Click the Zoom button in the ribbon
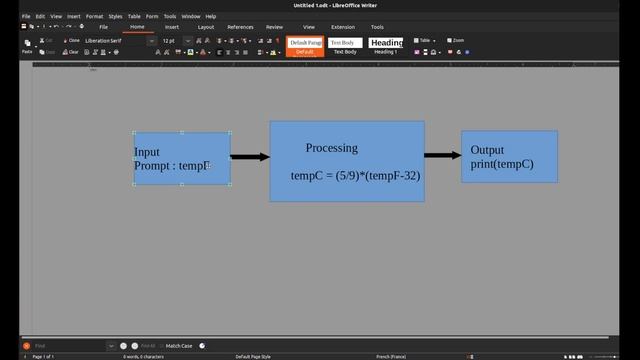The image size is (640, 360). pos(456,40)
